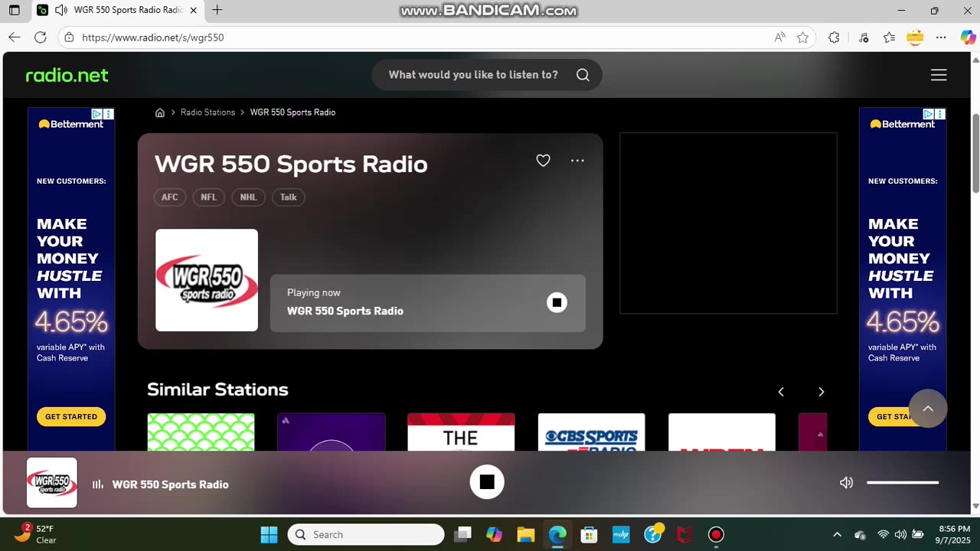Open the clock showing 8:56 PM
The width and height of the screenshot is (980, 551).
click(x=954, y=534)
